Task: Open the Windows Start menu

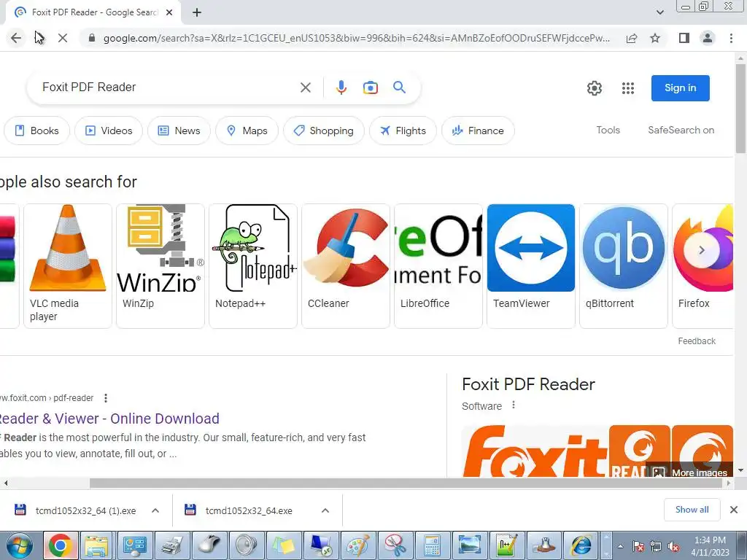Action: [20, 545]
